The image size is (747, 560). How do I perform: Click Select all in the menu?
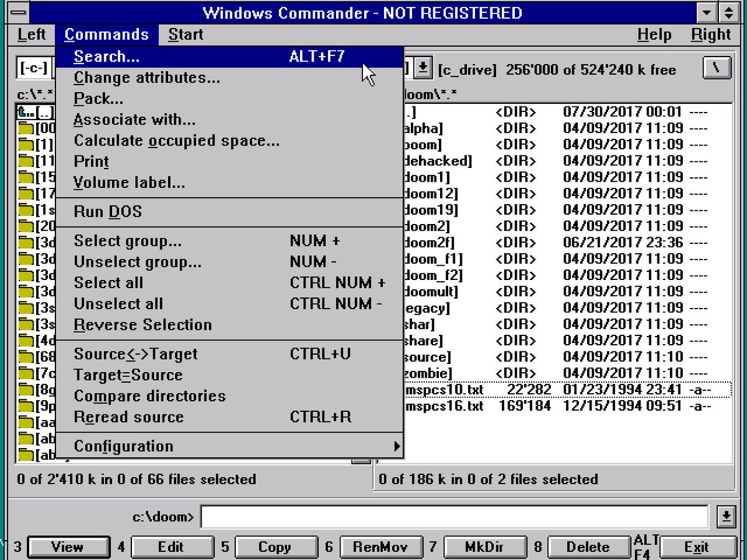click(230, 283)
